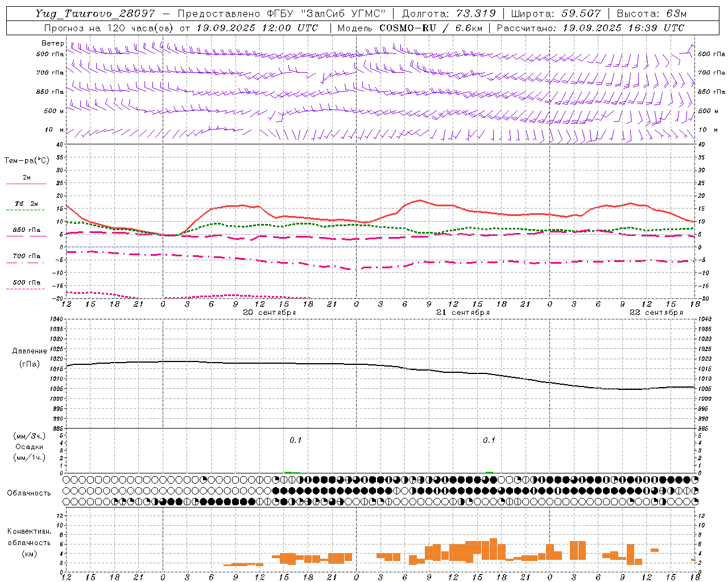
Task: Click the Конвективн. convective cloud label
Action: click(30, 531)
